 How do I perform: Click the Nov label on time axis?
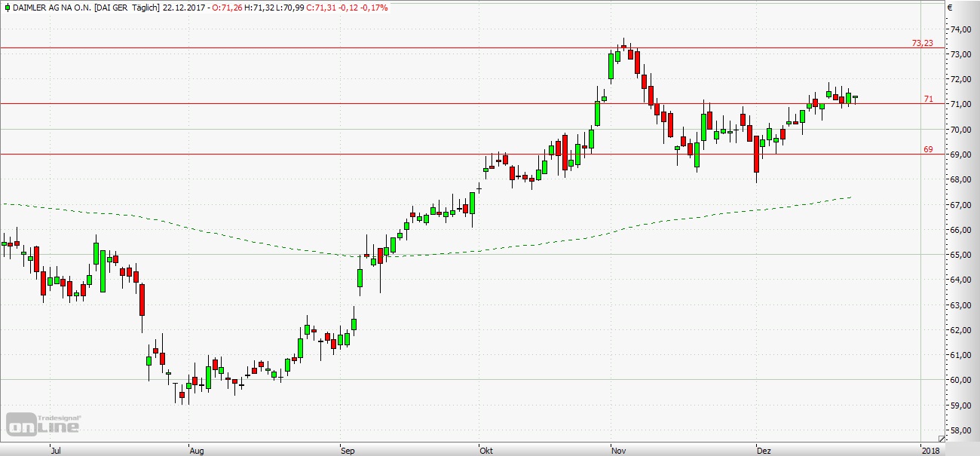pos(618,451)
